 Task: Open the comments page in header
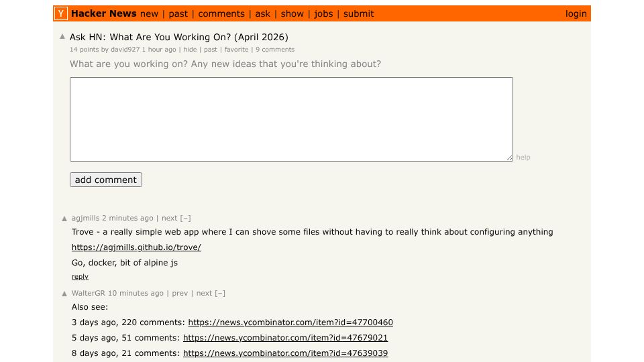[221, 14]
